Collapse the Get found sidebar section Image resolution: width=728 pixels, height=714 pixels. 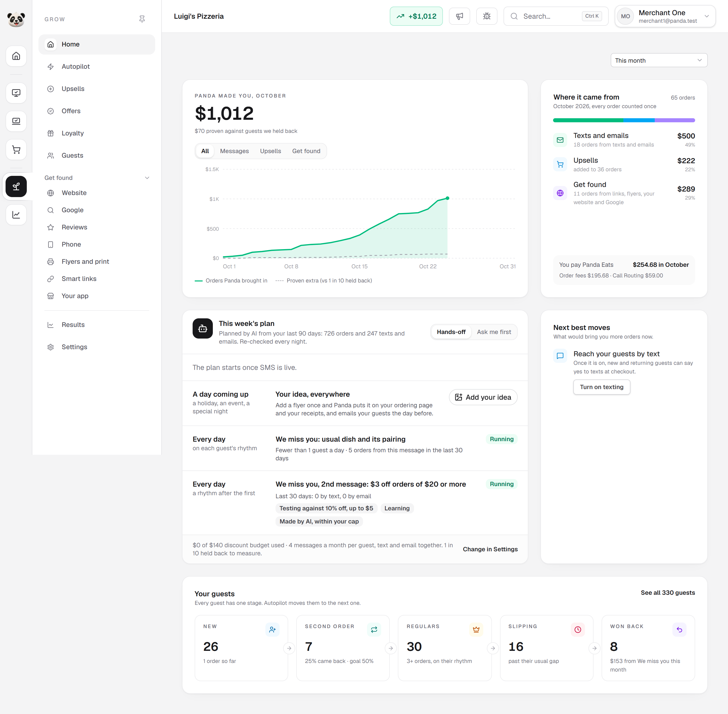click(x=97, y=178)
